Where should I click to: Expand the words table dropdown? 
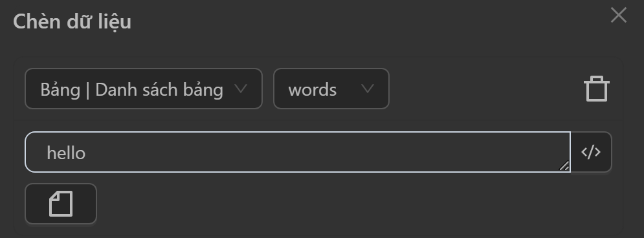331,89
